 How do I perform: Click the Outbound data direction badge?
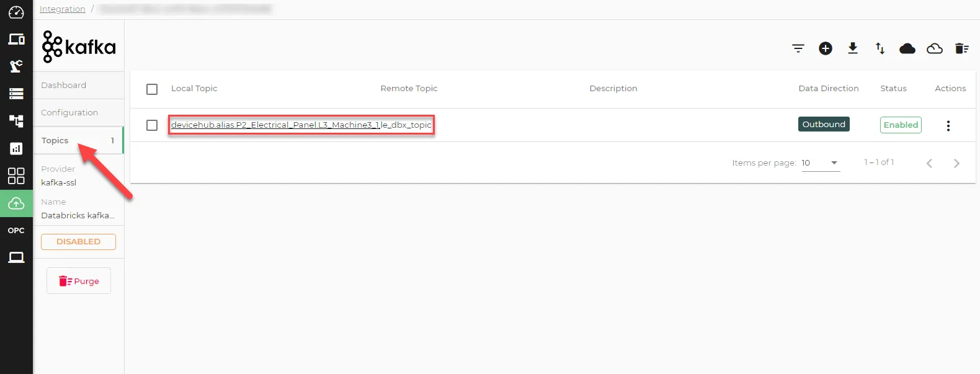[x=824, y=124]
